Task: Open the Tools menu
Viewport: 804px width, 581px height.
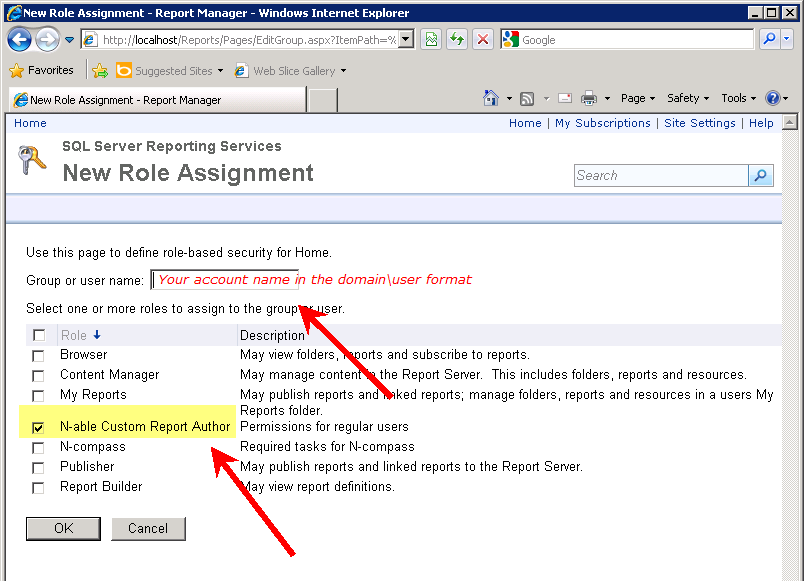Action: 738,98
